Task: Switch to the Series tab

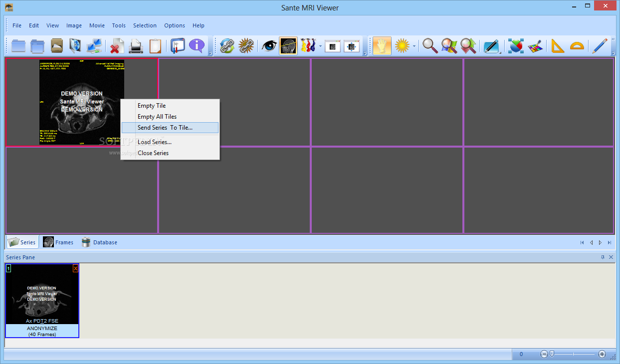Action: 22,242
